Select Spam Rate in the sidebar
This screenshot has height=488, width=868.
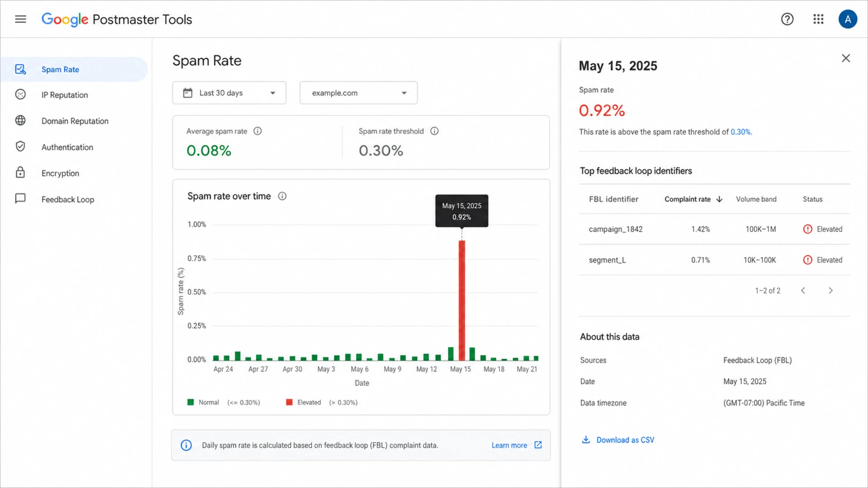74,69
